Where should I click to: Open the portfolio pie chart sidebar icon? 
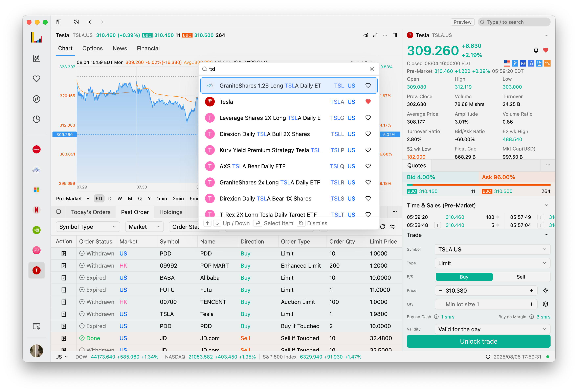[x=36, y=119]
